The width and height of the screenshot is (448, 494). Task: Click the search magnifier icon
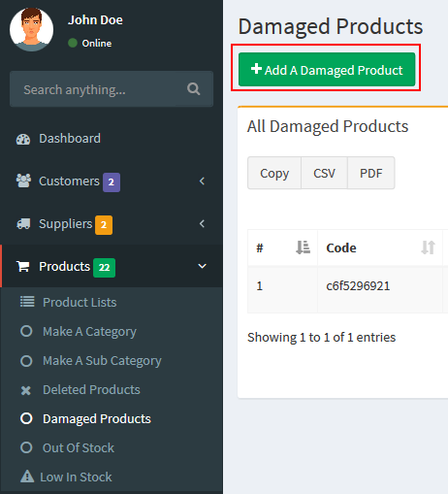pos(193,88)
